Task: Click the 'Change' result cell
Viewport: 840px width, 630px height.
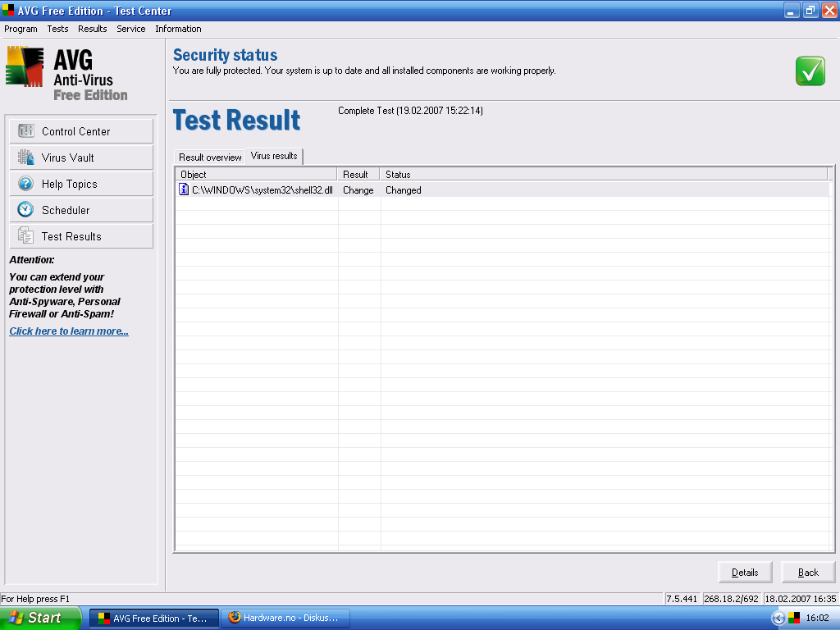Action: click(x=358, y=190)
